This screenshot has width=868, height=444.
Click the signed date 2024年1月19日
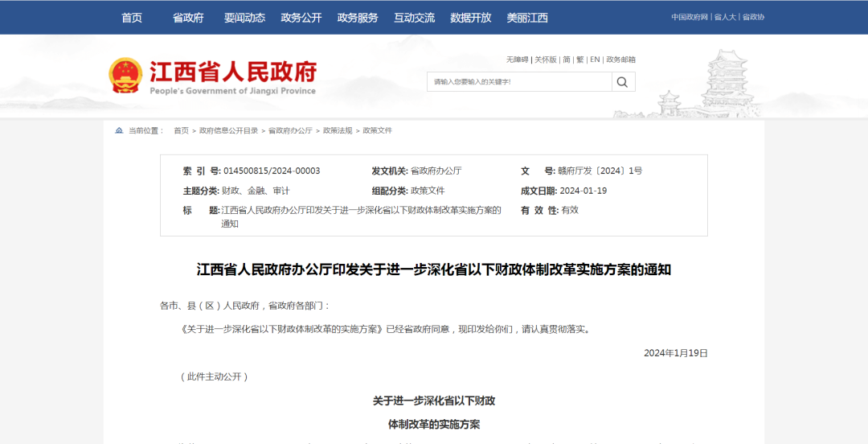coord(676,352)
